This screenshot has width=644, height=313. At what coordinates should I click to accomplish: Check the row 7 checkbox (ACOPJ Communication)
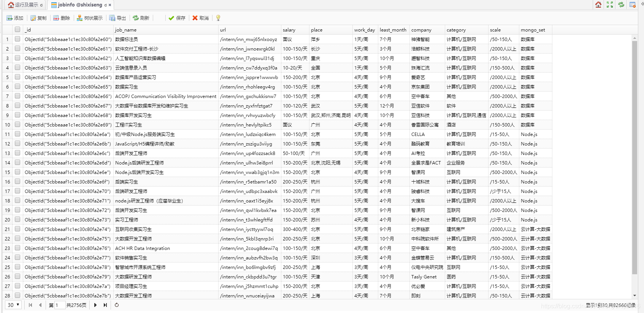(17, 96)
